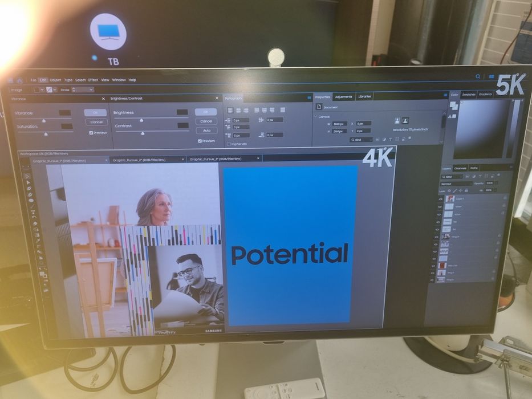
Task: Select center-align text in the Paragraph panel
Action: tap(238, 110)
